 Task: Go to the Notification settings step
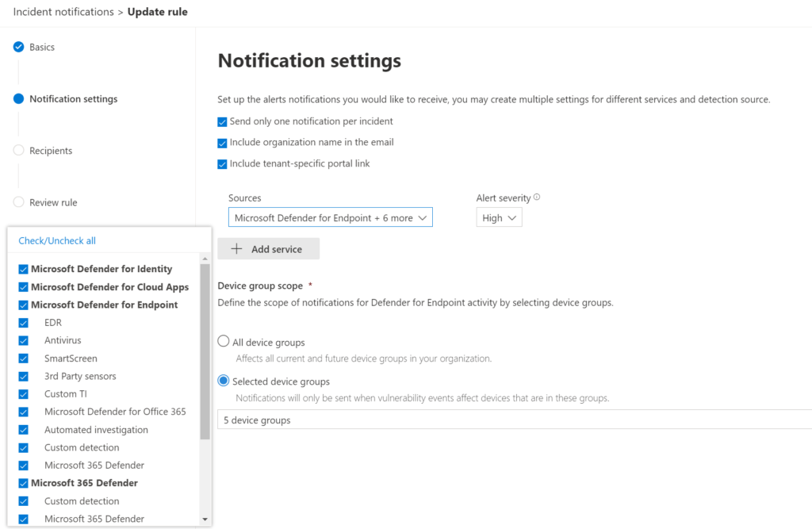(x=74, y=99)
